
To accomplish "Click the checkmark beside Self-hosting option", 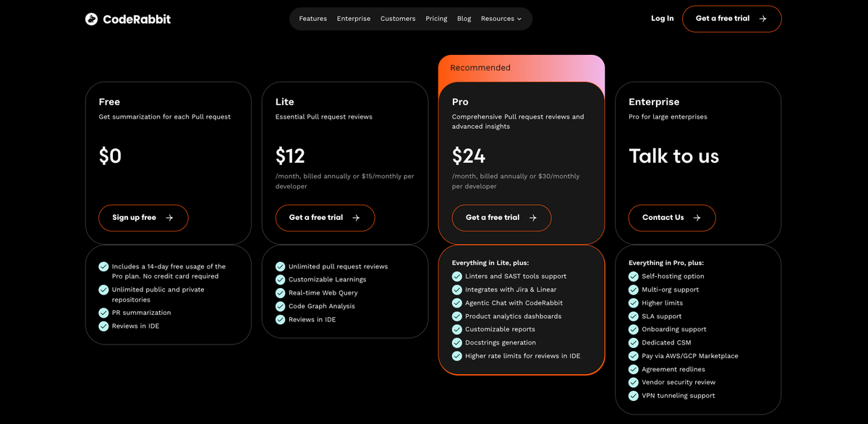I will (x=633, y=276).
